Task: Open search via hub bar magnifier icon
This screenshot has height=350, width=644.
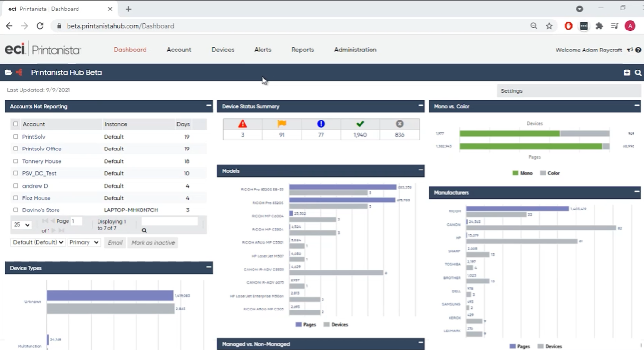Action: click(x=638, y=73)
